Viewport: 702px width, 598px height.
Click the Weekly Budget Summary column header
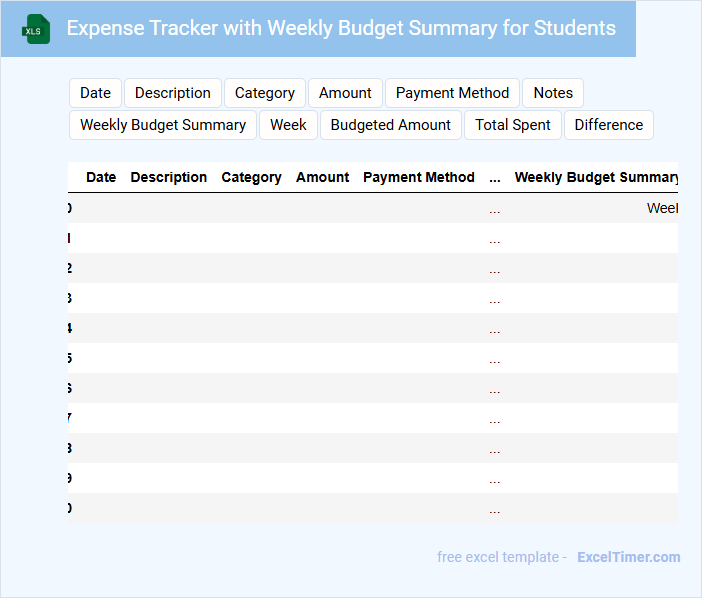[596, 177]
